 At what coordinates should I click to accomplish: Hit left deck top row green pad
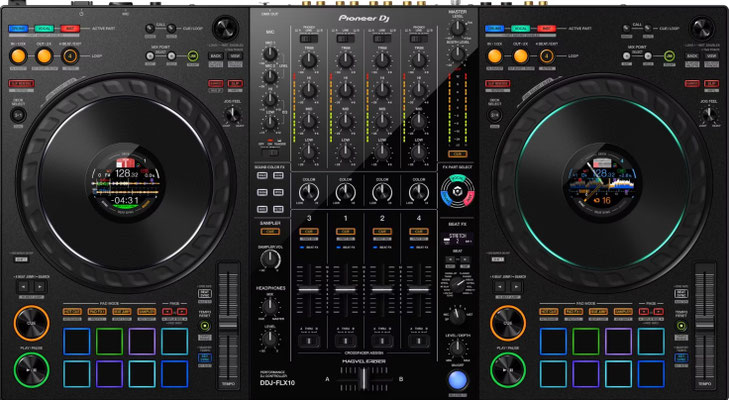(x=109, y=341)
